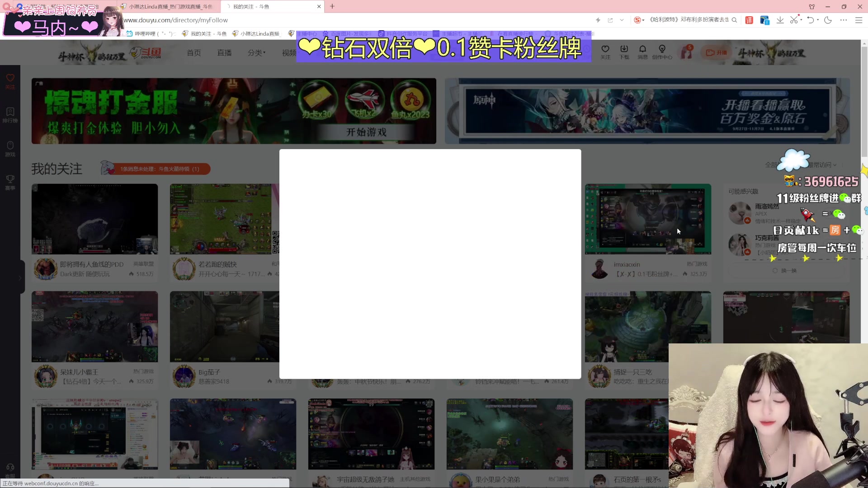868x488 pixels.
Task: Open the browser hamburger main menu
Action: click(x=859, y=20)
